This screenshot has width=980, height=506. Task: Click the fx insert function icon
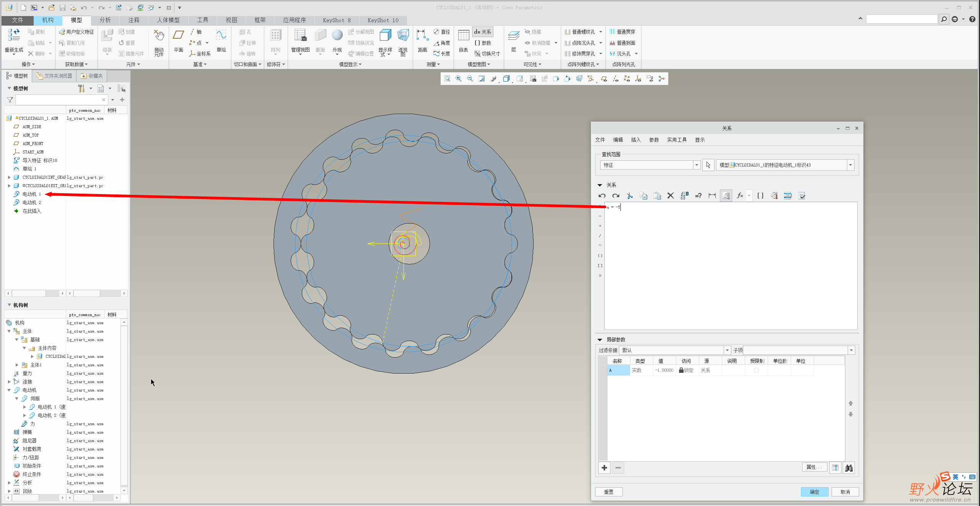coord(740,196)
